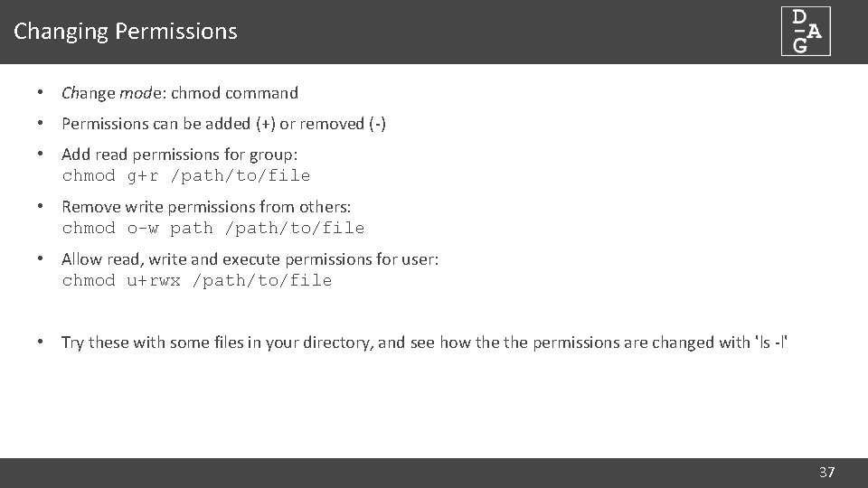
Task: Click 'Try these with some files' bullet text
Action: pos(362,343)
